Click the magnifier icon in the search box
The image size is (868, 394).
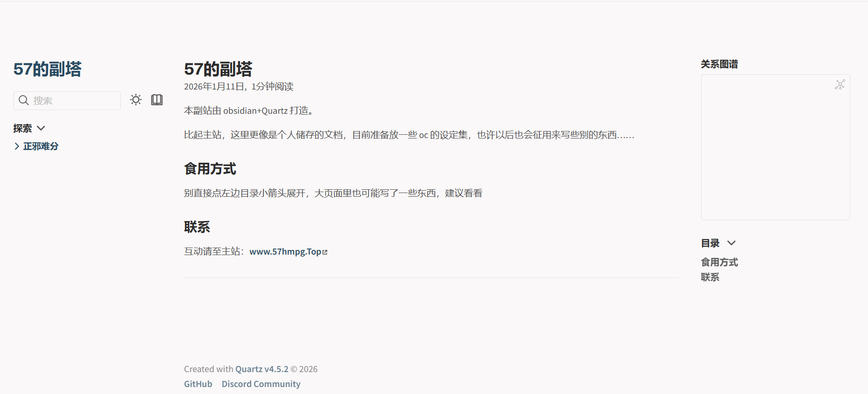(24, 100)
